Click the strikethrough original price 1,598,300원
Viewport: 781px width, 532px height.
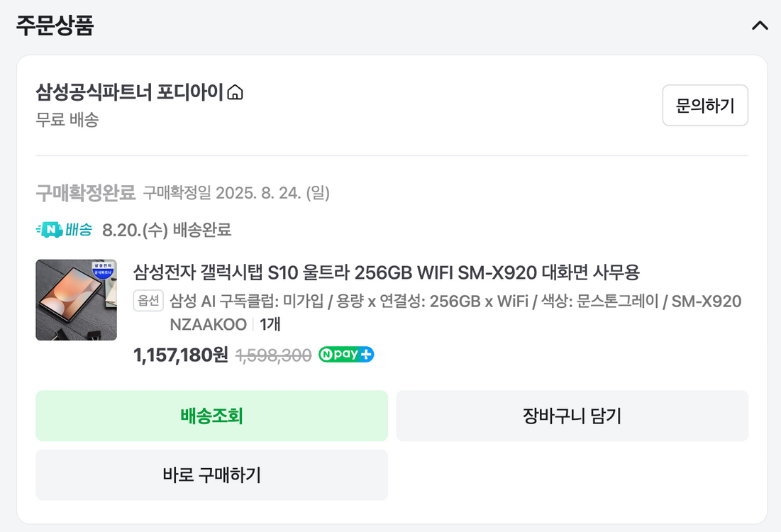(275, 354)
